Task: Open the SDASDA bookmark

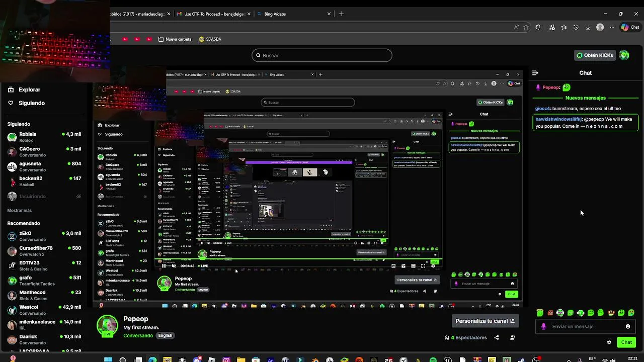Action: click(x=210, y=39)
